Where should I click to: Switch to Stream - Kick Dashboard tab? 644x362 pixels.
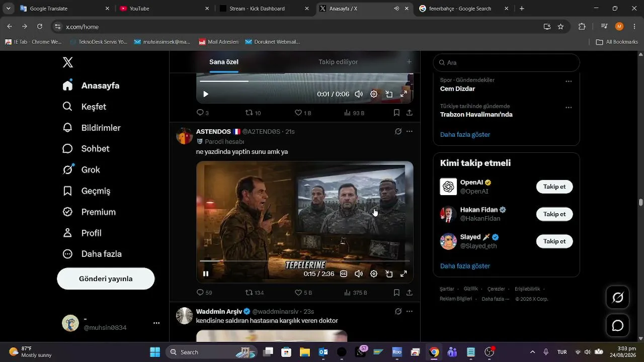264,9
